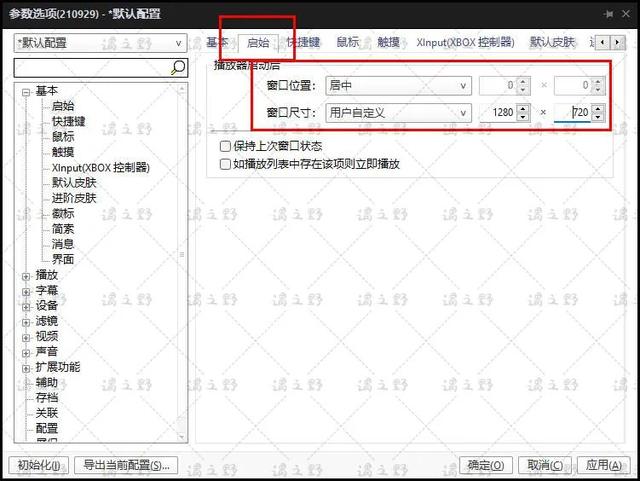Image resolution: width=640 pixels, height=481 pixels.
Task: Open the 窗口位置 居中 dropdown
Action: click(x=398, y=86)
